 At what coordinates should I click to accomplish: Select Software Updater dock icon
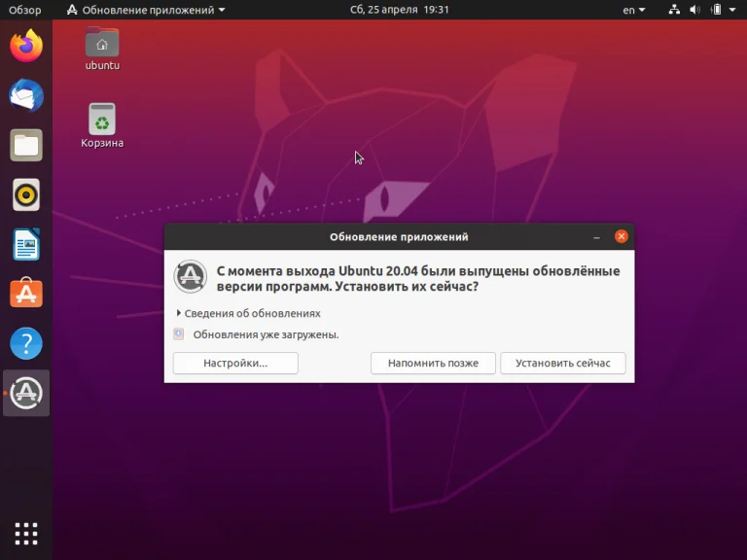[x=26, y=393]
